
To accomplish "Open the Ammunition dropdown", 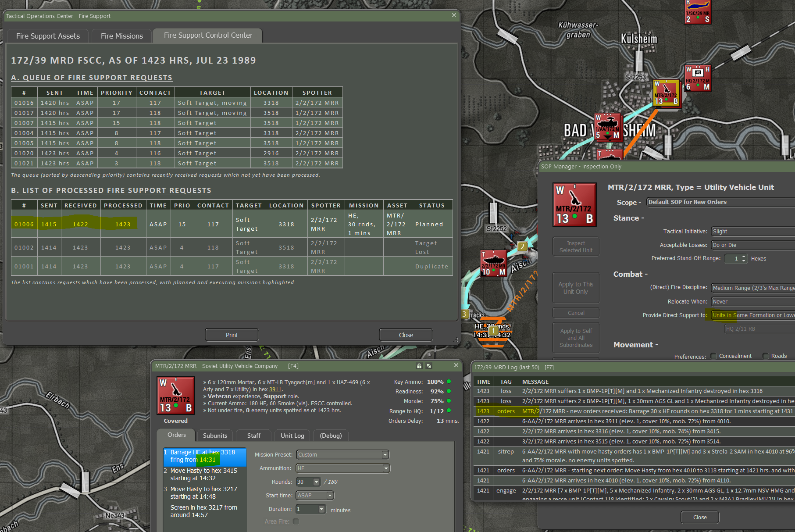I will [x=342, y=468].
